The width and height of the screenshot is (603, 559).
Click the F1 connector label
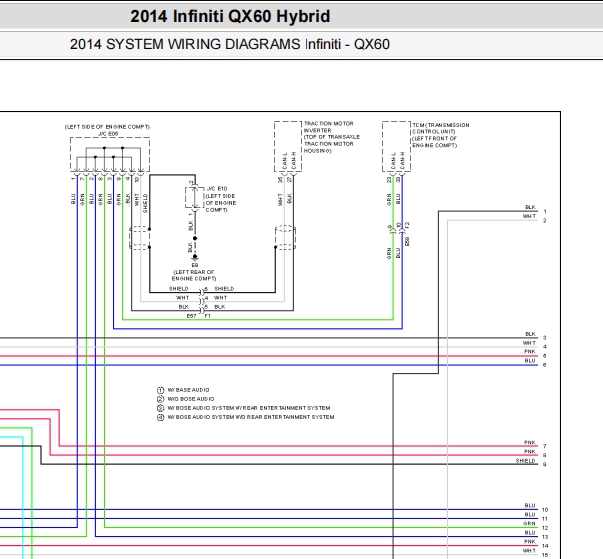(x=208, y=316)
